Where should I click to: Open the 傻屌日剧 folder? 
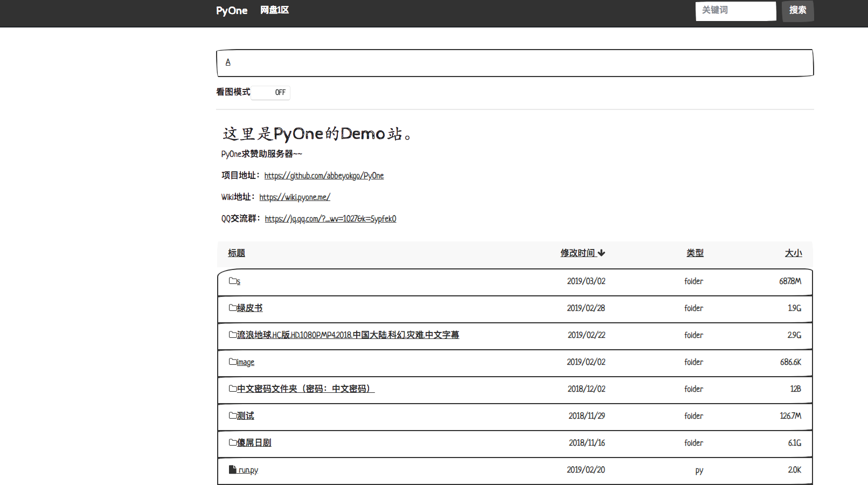[254, 442]
